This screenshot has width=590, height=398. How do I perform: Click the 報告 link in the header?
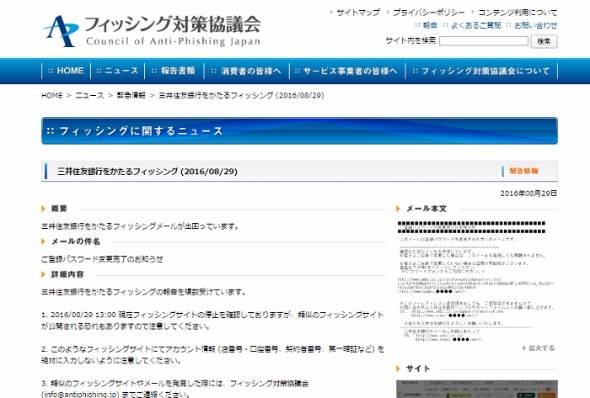point(430,26)
